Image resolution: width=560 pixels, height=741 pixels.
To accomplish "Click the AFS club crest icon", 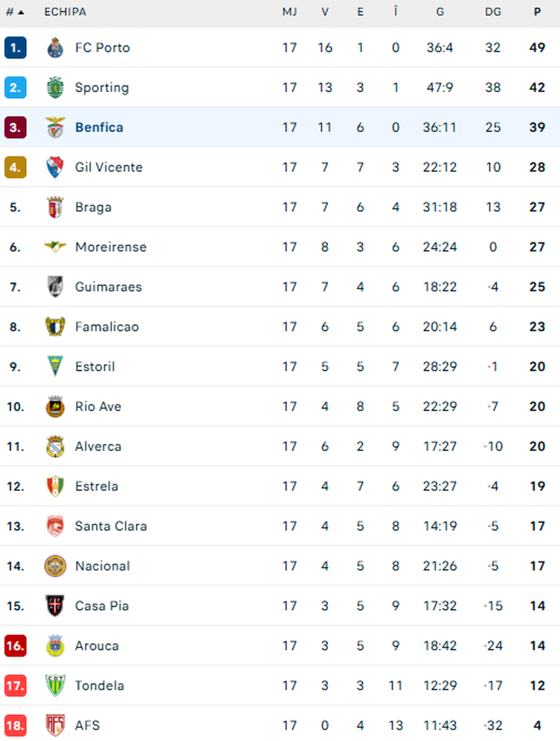I will (55, 725).
